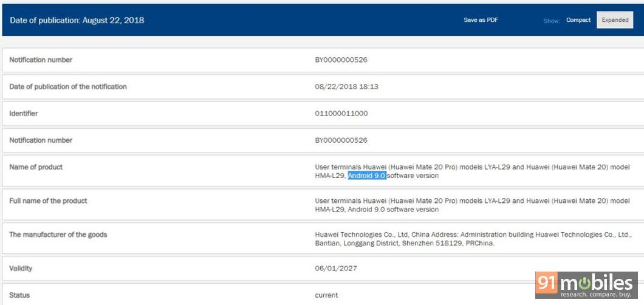Click the Date of publication of the notification label
Viewport: 644px width, 305px height.
[68, 87]
